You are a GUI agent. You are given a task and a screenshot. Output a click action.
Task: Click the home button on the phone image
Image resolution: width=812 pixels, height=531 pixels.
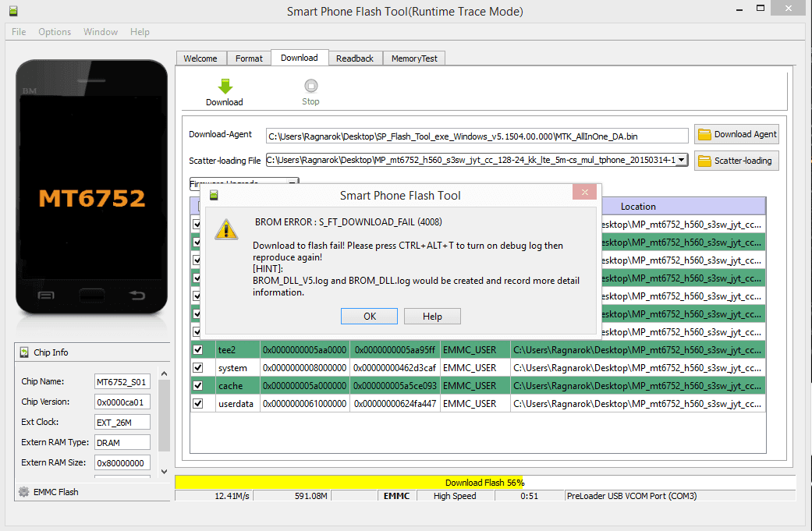(x=92, y=296)
